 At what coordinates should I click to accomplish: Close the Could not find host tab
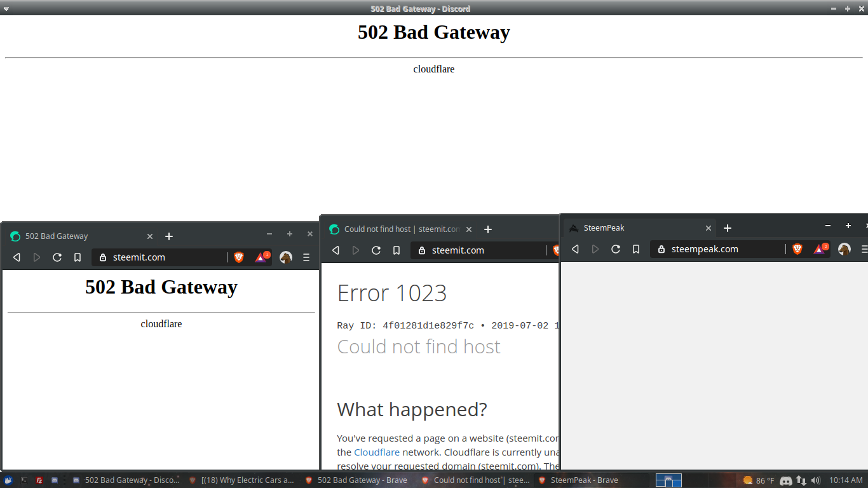coord(469,229)
